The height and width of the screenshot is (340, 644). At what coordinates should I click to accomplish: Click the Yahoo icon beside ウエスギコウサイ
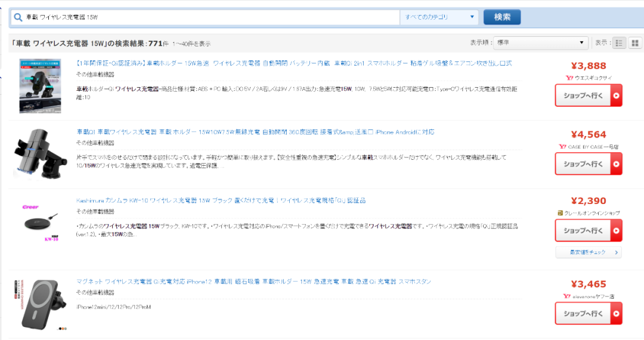coord(569,78)
